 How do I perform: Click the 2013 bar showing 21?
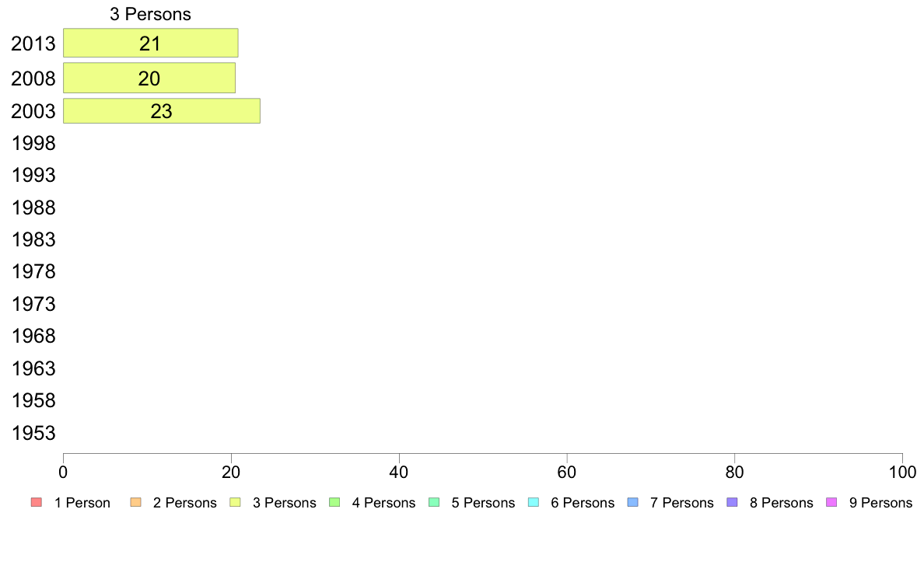pyautogui.click(x=150, y=43)
